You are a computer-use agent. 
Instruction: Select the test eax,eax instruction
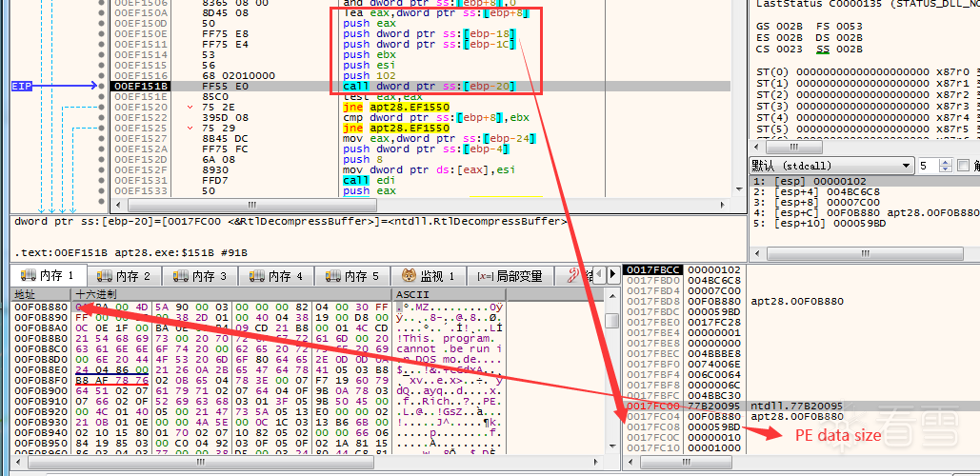pos(383,97)
